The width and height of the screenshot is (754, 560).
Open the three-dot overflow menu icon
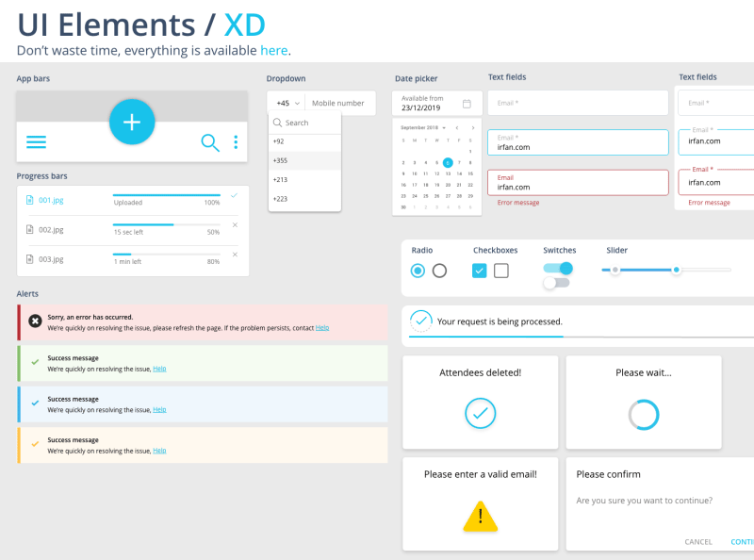pyautogui.click(x=236, y=141)
